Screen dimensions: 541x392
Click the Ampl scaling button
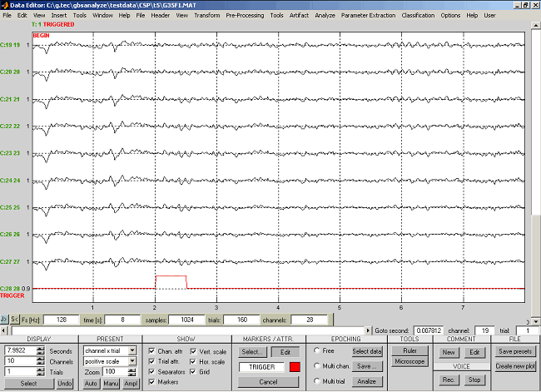(132, 382)
